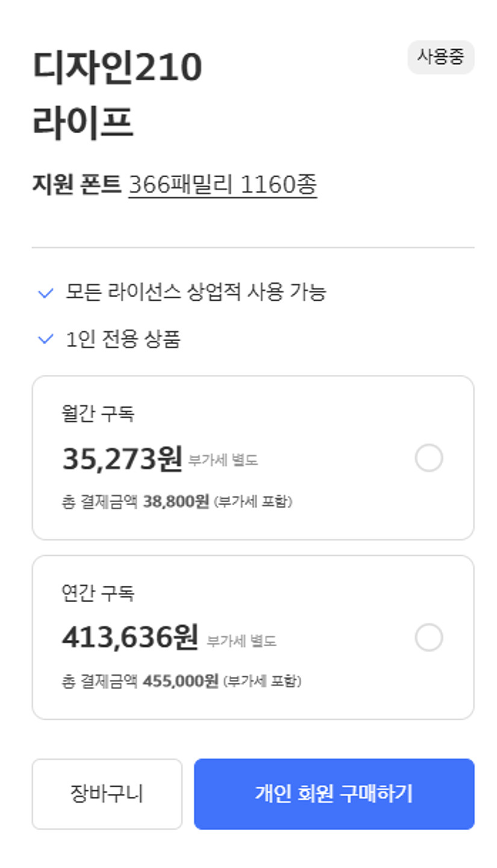Click the 연간 구독 label text
This screenshot has width=497, height=868.
(x=98, y=593)
